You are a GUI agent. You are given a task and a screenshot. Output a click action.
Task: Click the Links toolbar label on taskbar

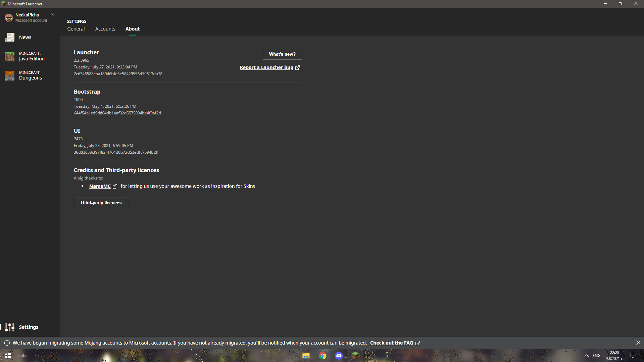pos(22,356)
